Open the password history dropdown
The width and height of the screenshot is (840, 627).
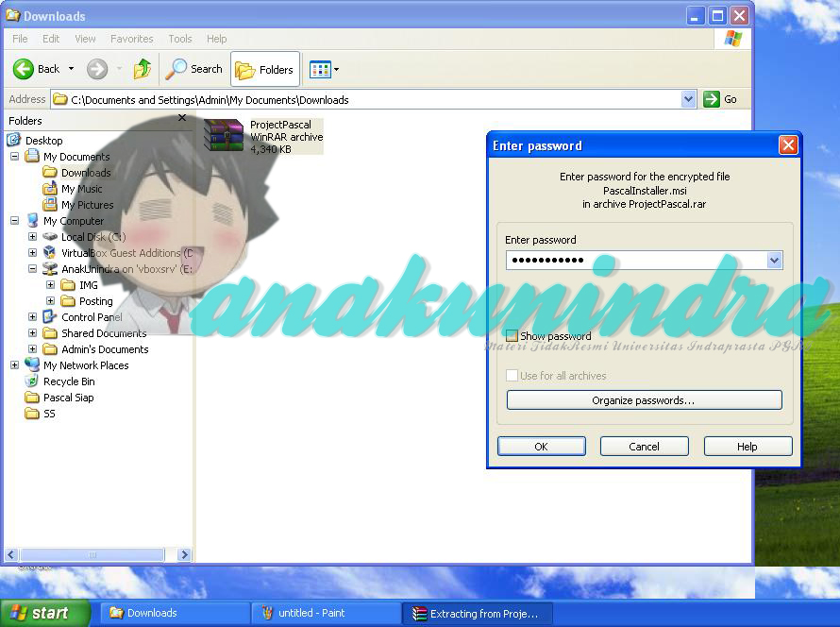[x=774, y=260]
